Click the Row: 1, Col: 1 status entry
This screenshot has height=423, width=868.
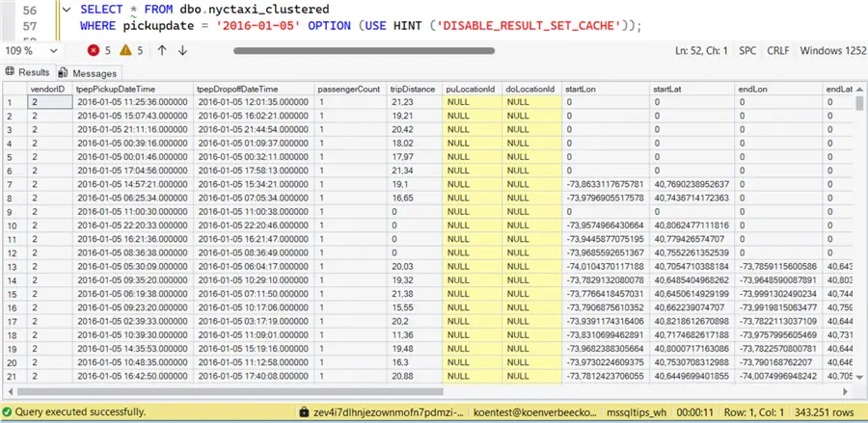pyautogui.click(x=754, y=412)
